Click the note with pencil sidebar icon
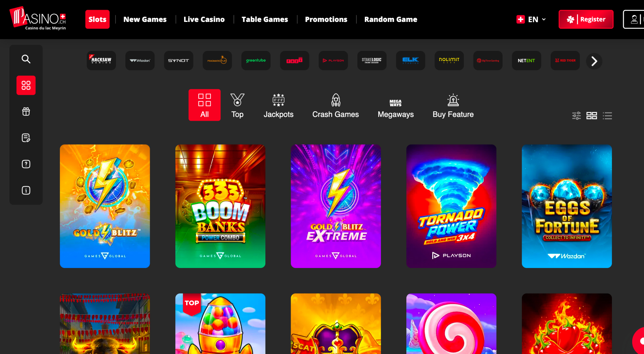644x354 pixels. tap(26, 138)
